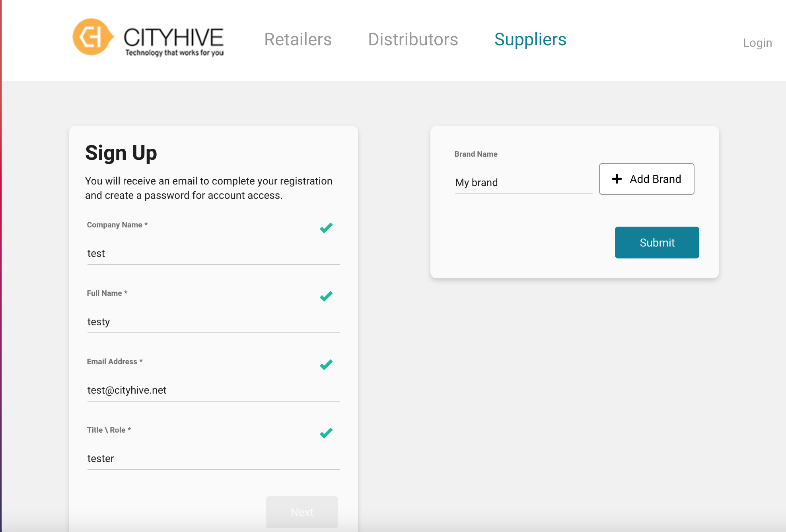This screenshot has width=786, height=532.
Task: Open the Distributors tab
Action: [x=413, y=39]
